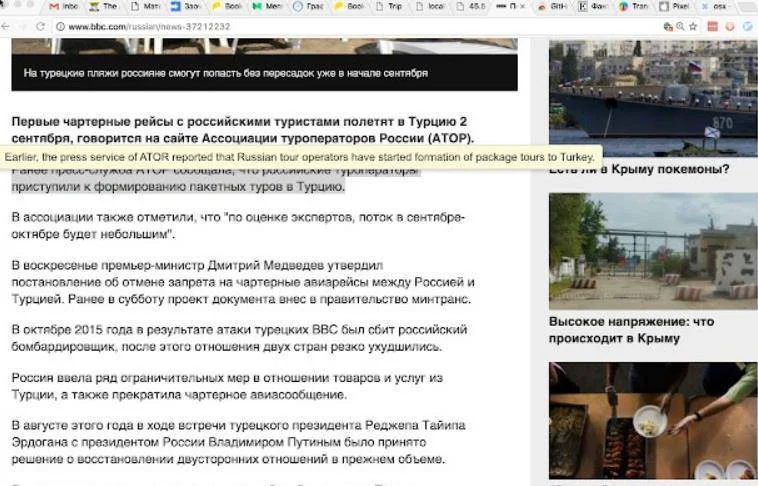Screen dimensions: 758x486
Task: Click the checkpoint barrier photo thumbnail
Action: click(653, 251)
